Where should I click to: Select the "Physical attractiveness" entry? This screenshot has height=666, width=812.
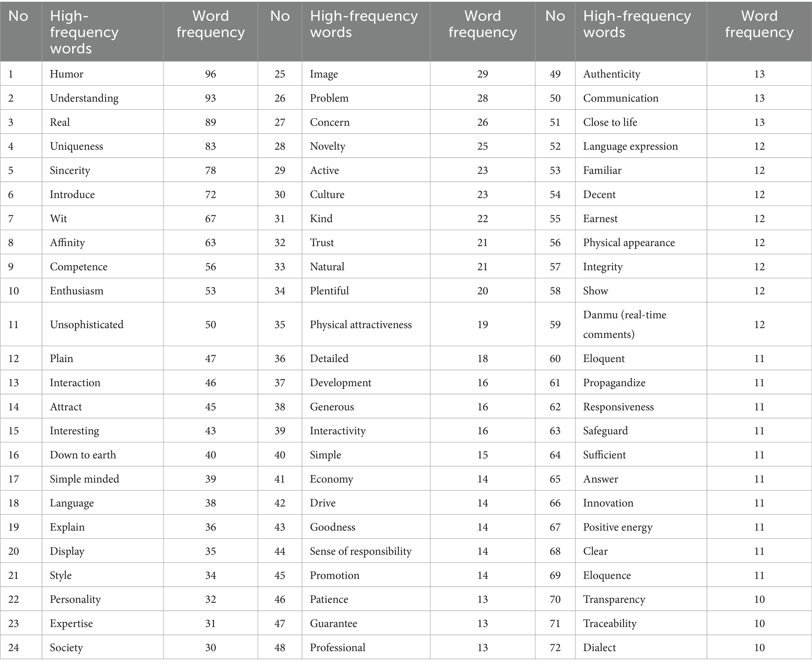[x=360, y=325]
